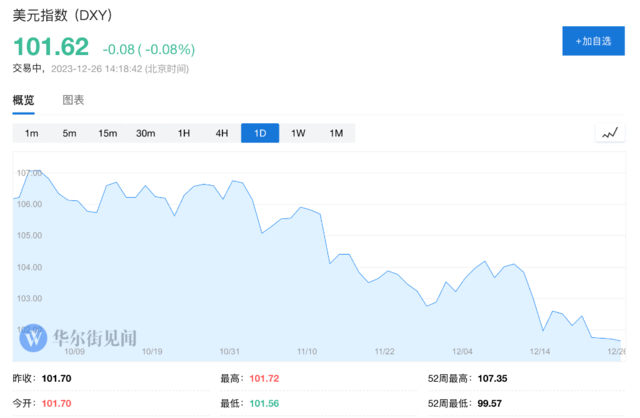Click the 华尔街见闻 watermark logo
The width and height of the screenshot is (640, 418).
tap(78, 337)
